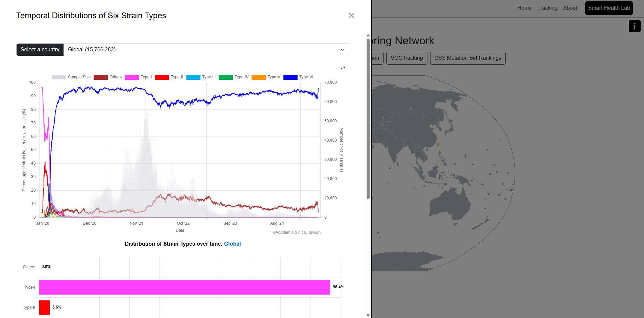Hide the Type-I magenta legend series
Viewport: 644px width, 318px height.
point(132,77)
